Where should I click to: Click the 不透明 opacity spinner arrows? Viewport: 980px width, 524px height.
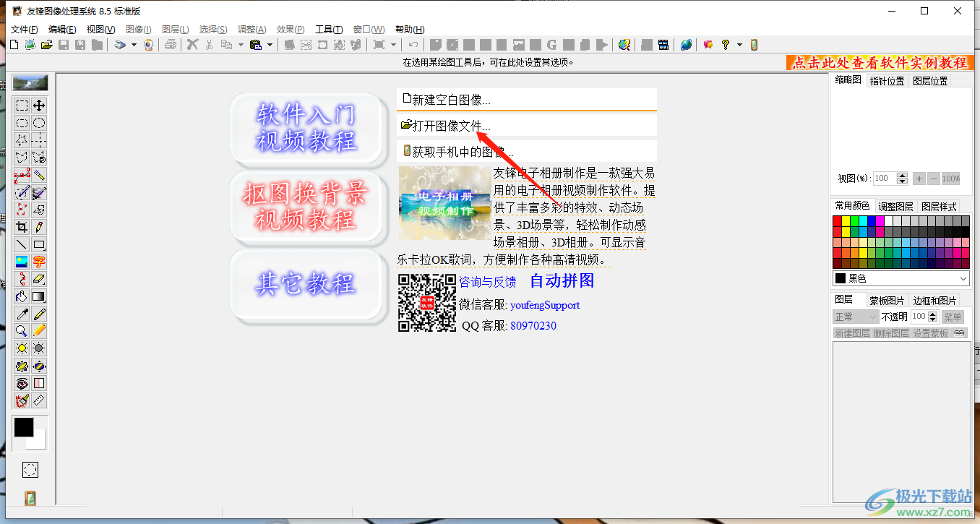coord(932,317)
